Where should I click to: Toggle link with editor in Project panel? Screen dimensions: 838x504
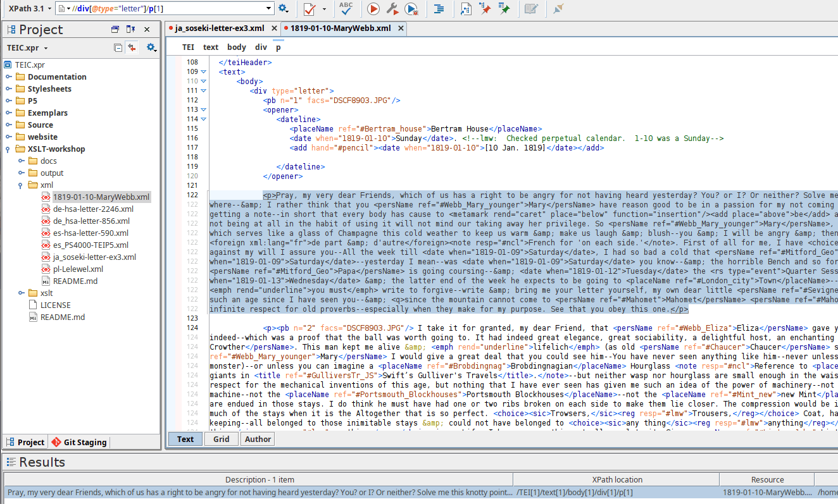click(x=132, y=47)
